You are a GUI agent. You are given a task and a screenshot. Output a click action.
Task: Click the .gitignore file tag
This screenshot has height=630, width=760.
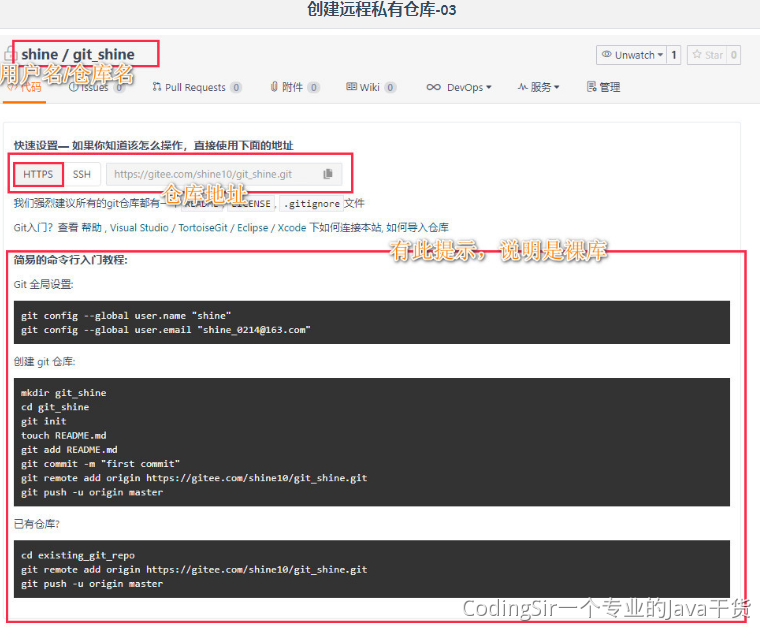pos(311,204)
